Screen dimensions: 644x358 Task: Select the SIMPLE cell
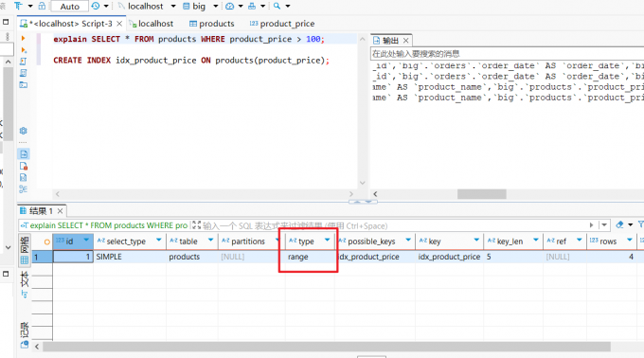click(x=130, y=257)
